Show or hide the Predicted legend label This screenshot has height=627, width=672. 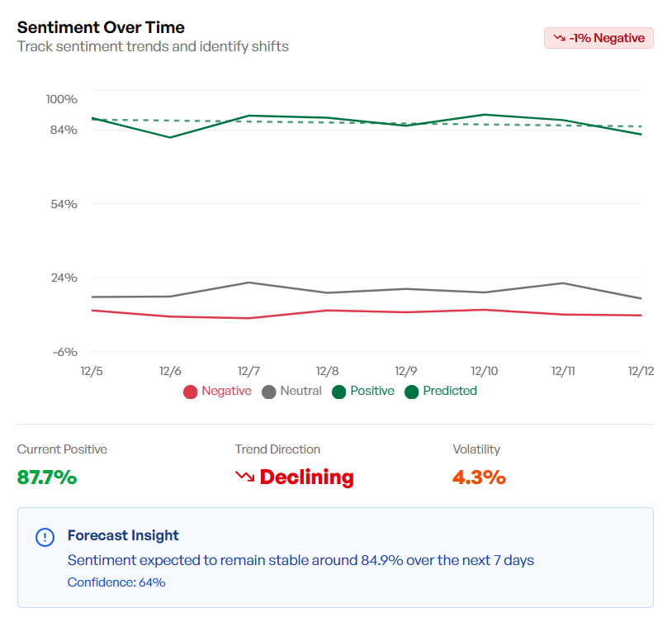coord(450,391)
